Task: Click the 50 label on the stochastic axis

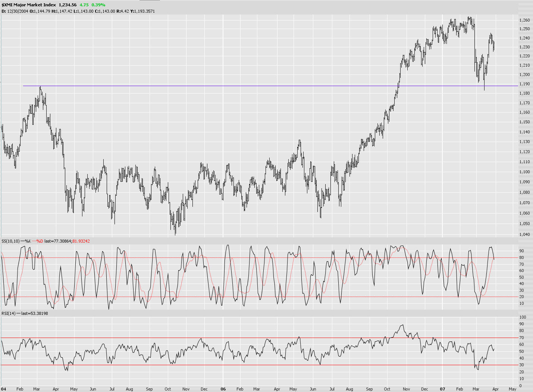Action: (521, 278)
